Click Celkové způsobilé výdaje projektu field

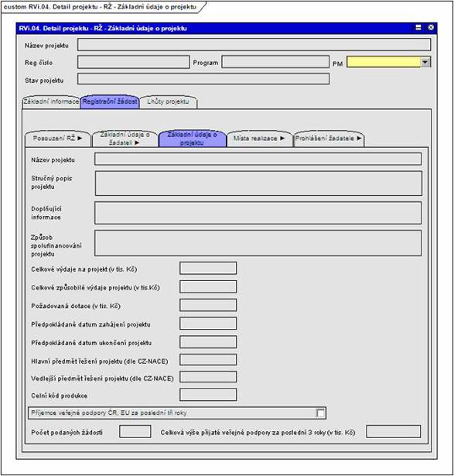(208, 287)
